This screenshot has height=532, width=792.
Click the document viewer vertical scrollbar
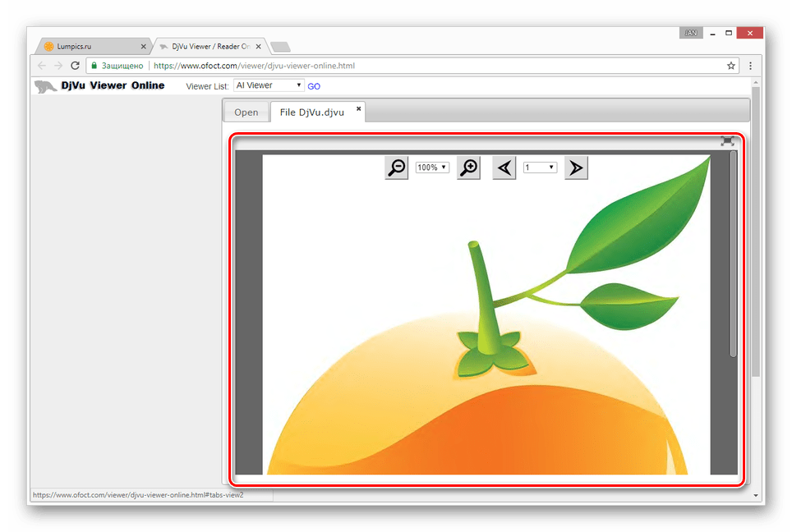733,254
